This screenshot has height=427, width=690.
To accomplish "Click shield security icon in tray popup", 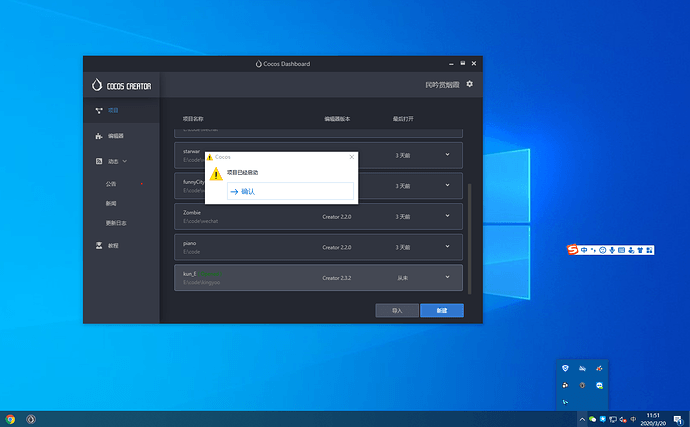I will click(x=565, y=368).
